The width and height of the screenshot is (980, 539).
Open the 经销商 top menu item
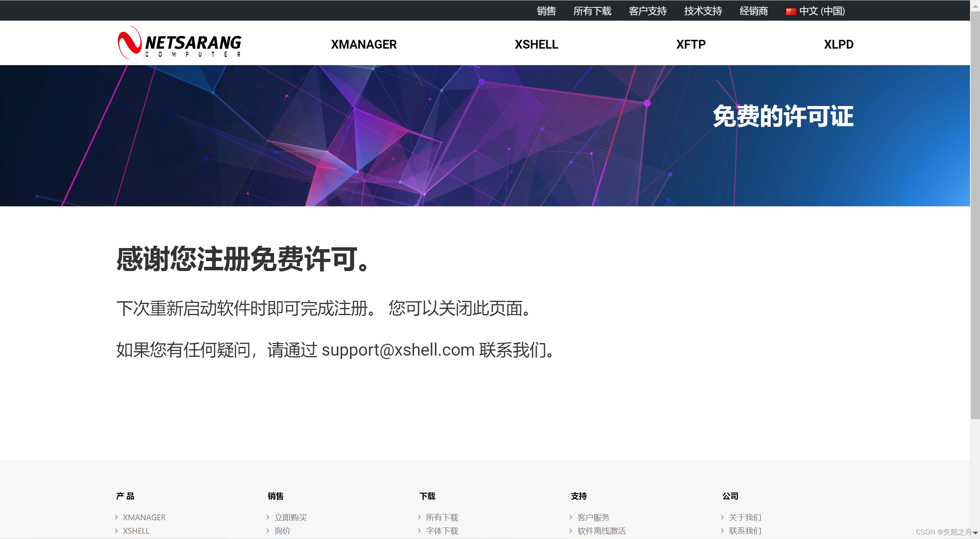tap(754, 11)
